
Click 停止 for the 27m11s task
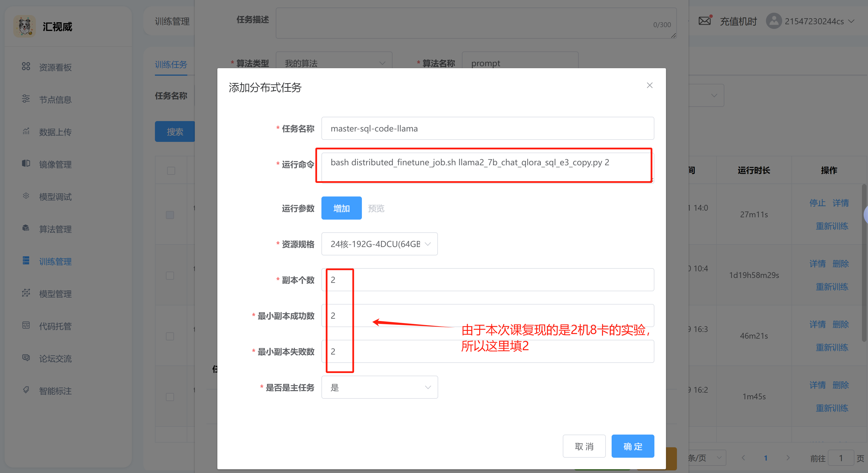point(817,203)
